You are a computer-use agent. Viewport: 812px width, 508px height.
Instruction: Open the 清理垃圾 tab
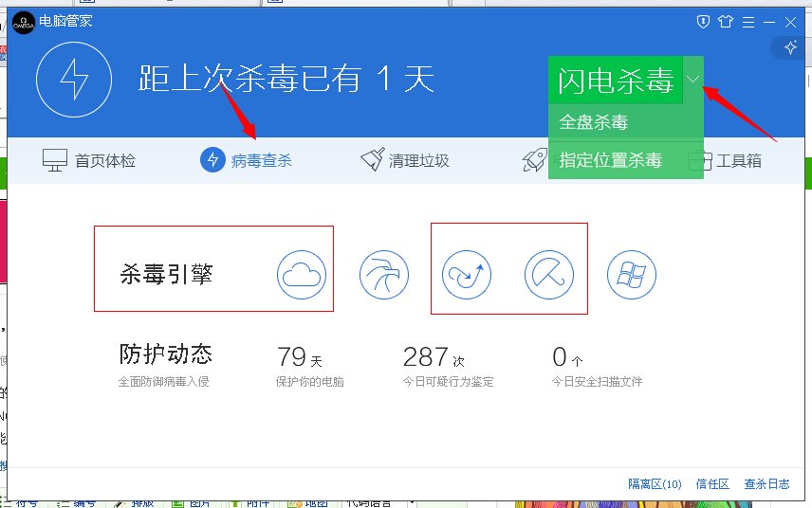pyautogui.click(x=405, y=160)
